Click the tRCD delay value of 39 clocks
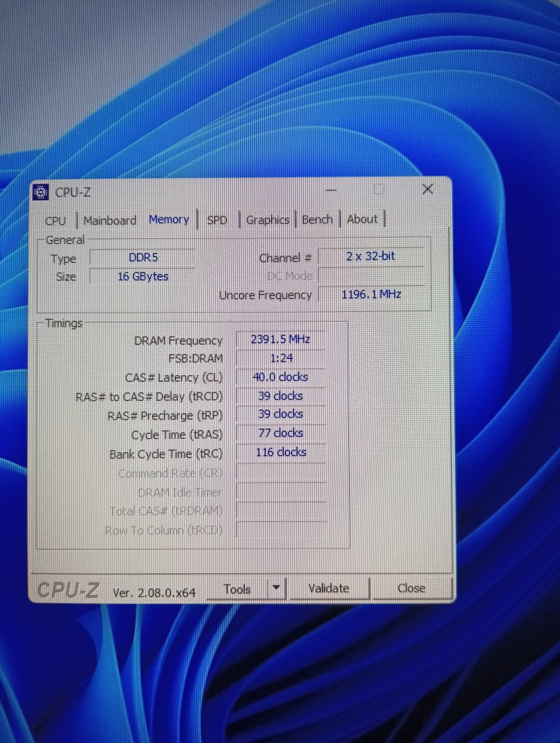This screenshot has height=743, width=560. (x=281, y=396)
